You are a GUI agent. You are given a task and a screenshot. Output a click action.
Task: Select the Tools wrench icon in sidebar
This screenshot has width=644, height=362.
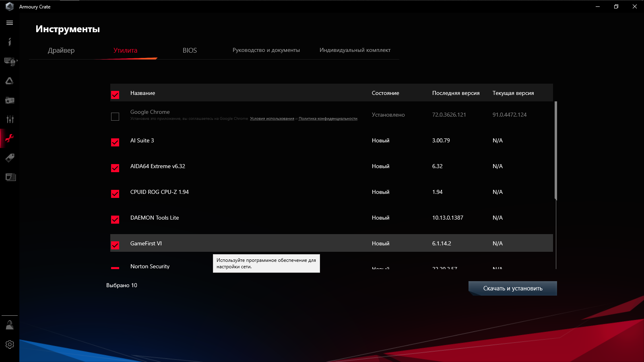coord(10,138)
